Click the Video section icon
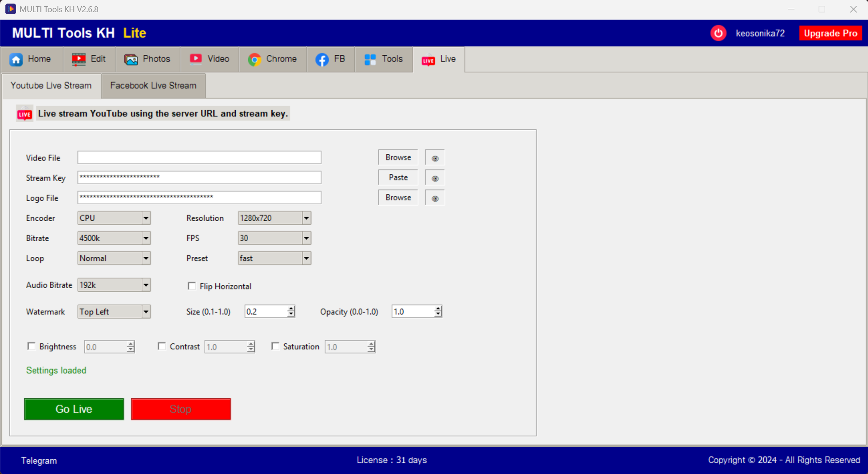Screen dimensions: 868x474 tap(196, 59)
